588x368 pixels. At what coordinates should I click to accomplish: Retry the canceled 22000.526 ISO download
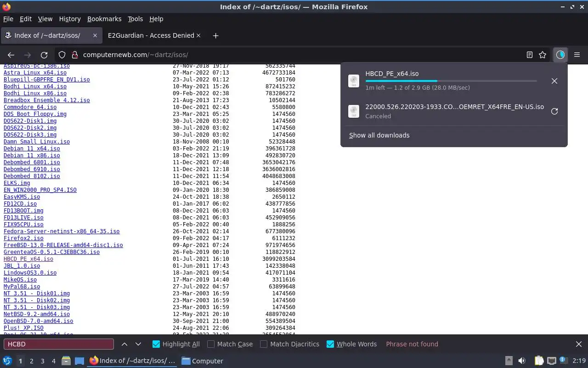coord(554,111)
